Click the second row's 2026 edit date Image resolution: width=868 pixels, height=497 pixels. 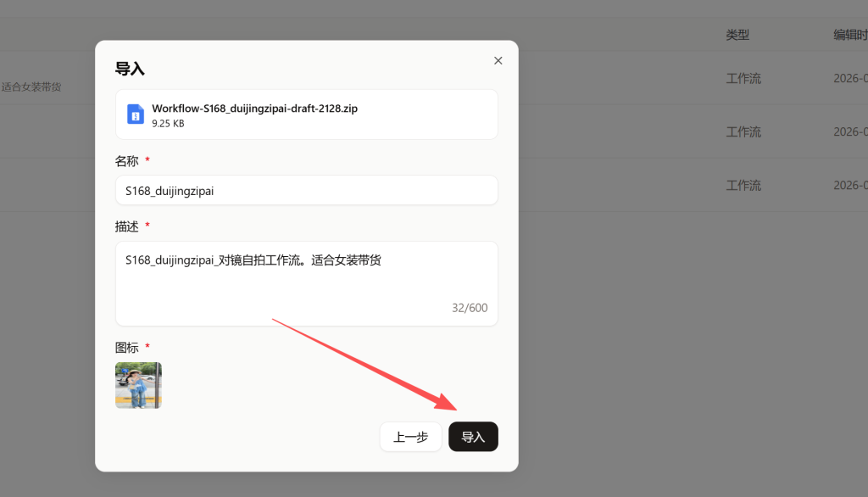(x=850, y=132)
